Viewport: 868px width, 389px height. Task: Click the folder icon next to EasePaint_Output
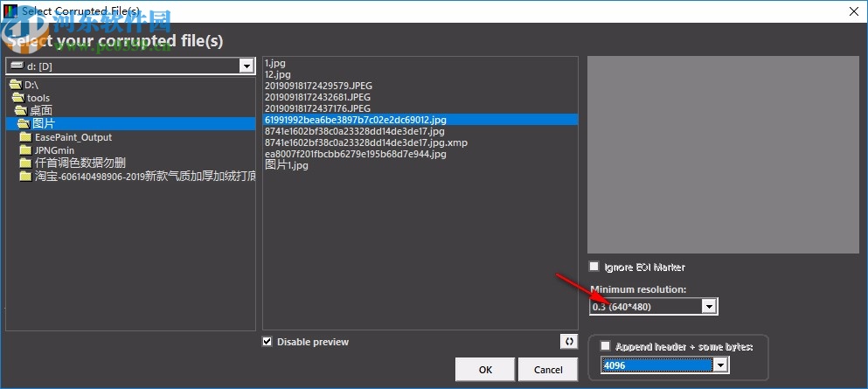25,137
